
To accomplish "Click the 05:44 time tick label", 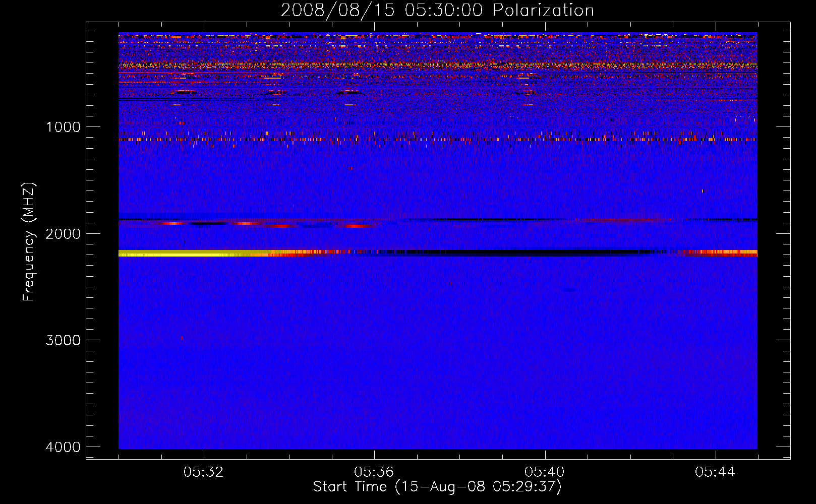I will [x=715, y=472].
